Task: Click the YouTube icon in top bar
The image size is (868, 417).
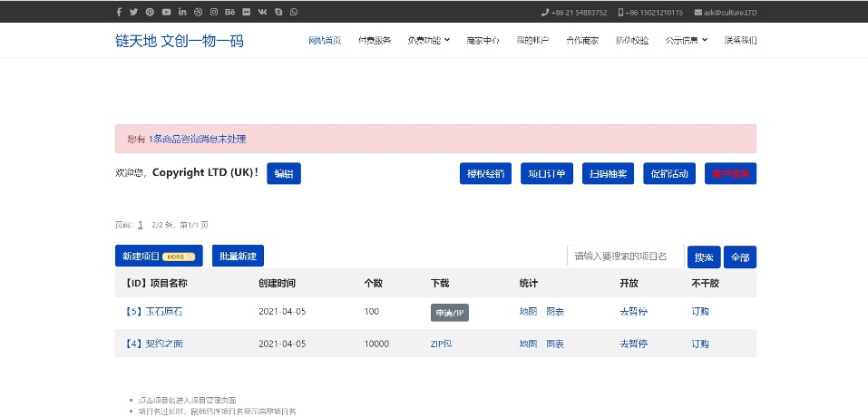Action: coord(166,12)
